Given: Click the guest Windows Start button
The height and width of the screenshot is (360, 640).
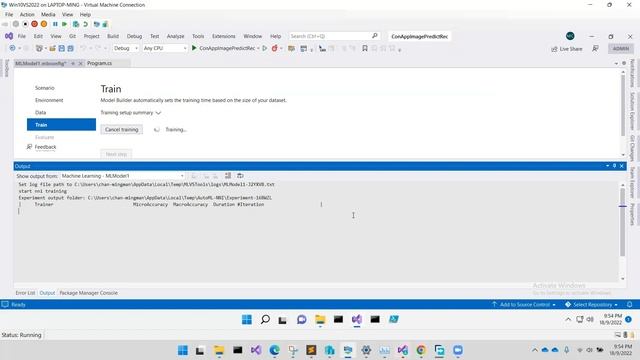Looking at the screenshot, I should pyautogui.click(x=247, y=320).
